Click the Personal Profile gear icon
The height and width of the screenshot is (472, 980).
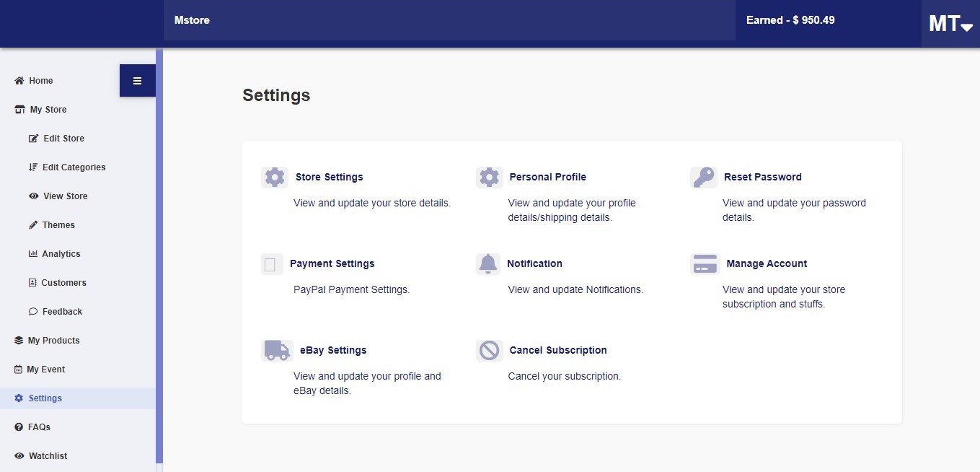pyautogui.click(x=490, y=178)
